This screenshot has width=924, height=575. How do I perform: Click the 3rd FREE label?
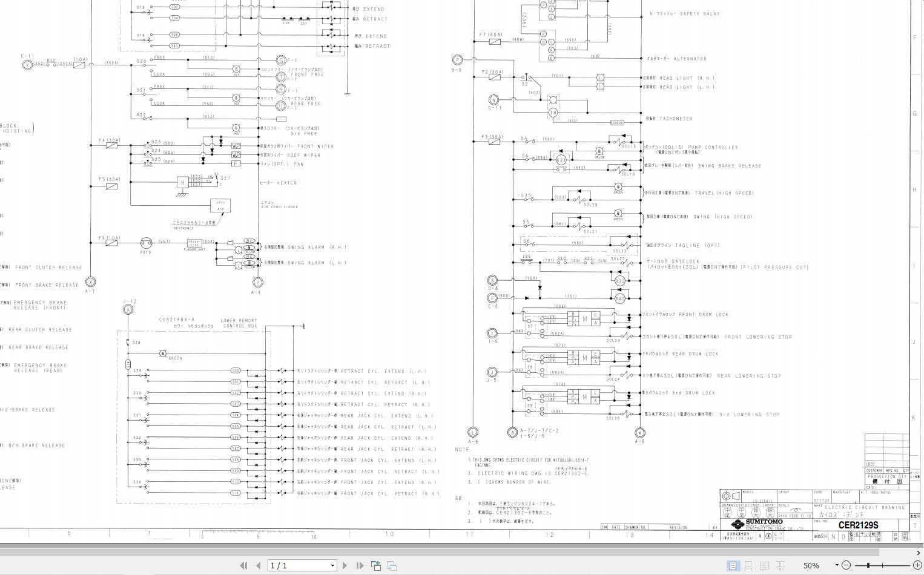pos(304,134)
